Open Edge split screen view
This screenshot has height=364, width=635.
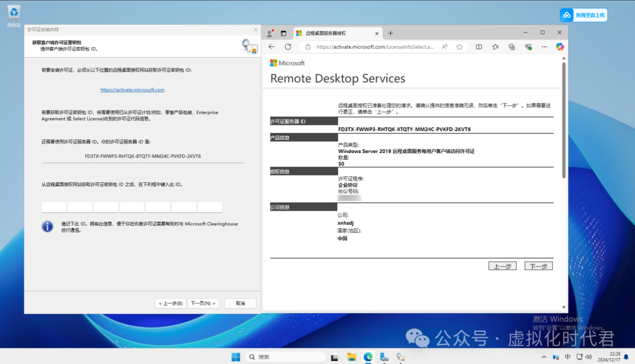(x=479, y=47)
